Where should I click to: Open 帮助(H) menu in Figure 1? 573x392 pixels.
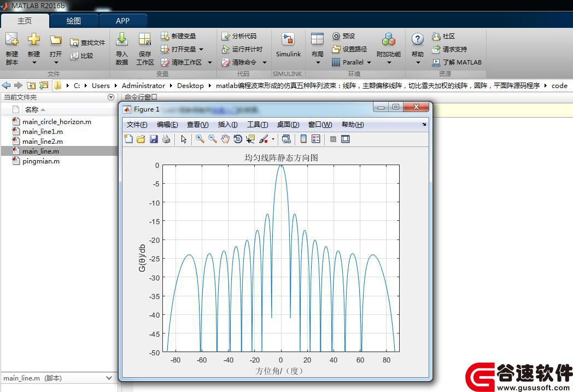click(x=353, y=125)
